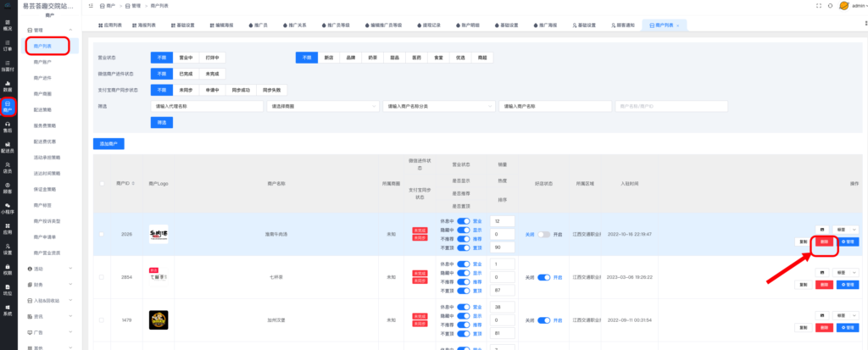Switch to the 顾客通知 tab
Image resolution: width=868 pixels, height=350 pixels.
622,25
